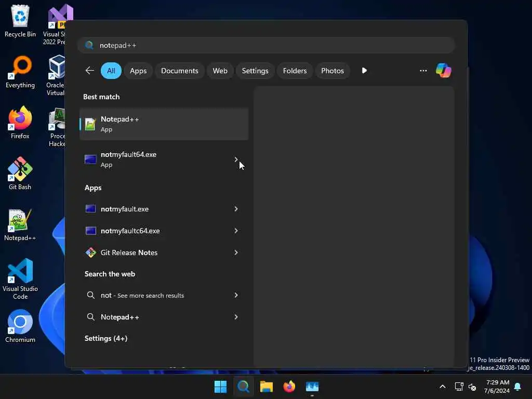Expand the Settings (4+) results group

pos(106,338)
